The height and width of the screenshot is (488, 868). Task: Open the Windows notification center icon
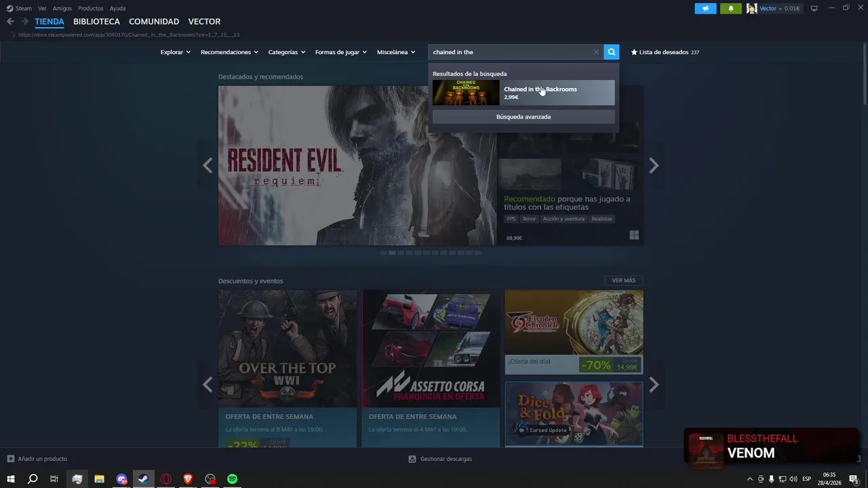[854, 479]
